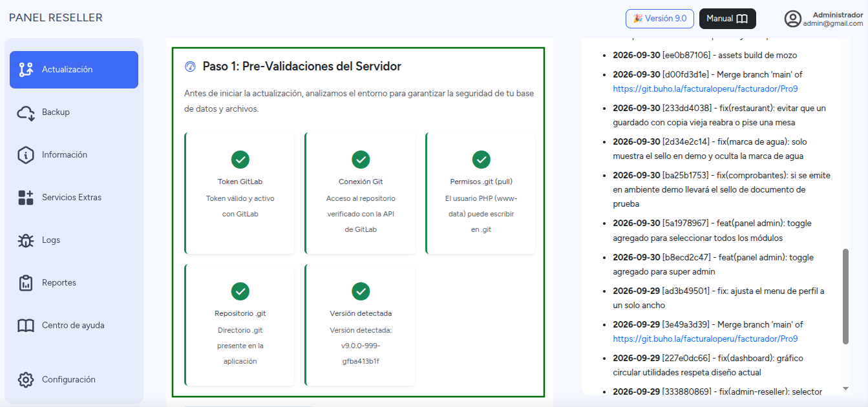Click the Paso 1 gauge icon
This screenshot has width=868, height=407.
(x=190, y=67)
